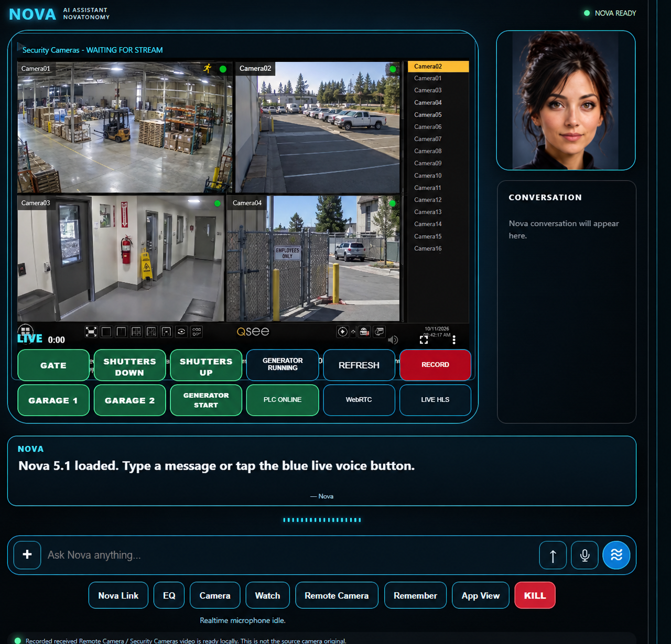Click the Watch button
The image size is (671, 644).
[267, 595]
